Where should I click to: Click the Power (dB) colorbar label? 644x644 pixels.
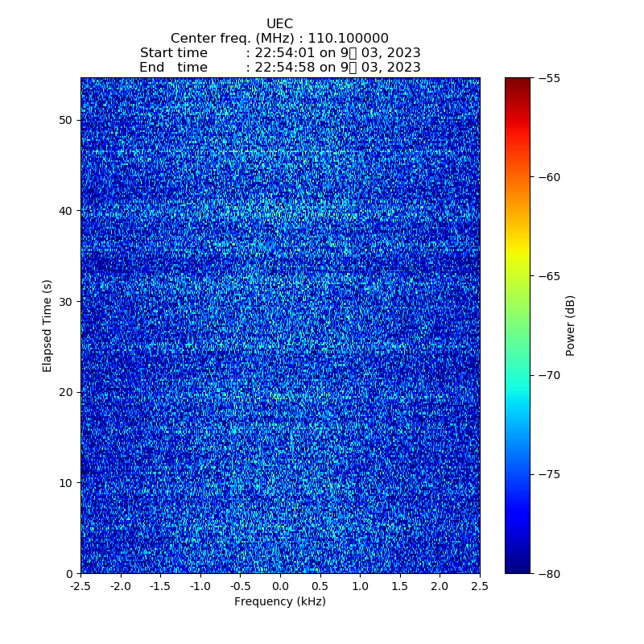point(571,325)
